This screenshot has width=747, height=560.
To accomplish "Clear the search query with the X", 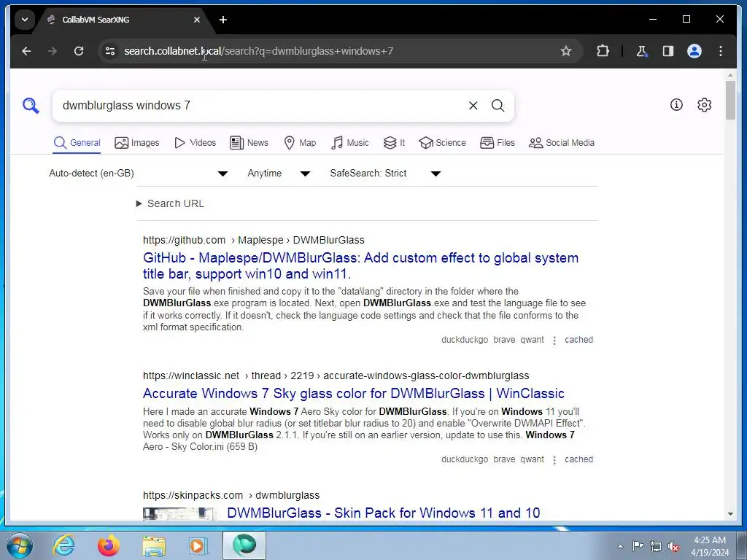I will click(x=473, y=105).
